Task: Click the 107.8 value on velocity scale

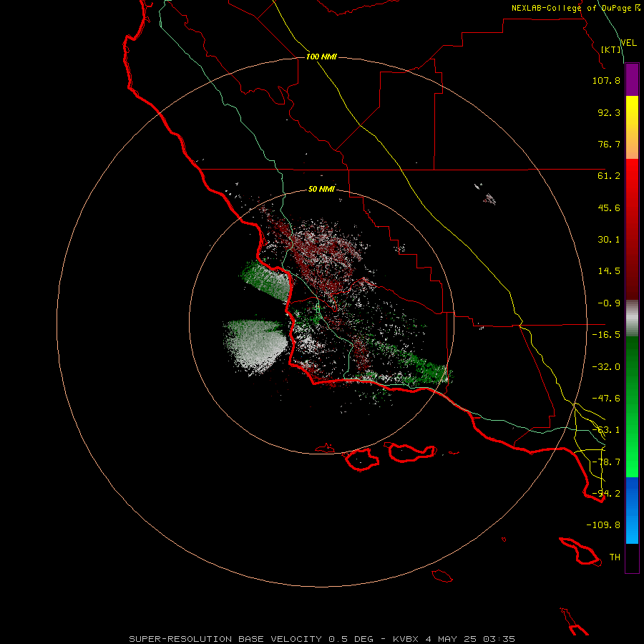Action: coord(606,80)
